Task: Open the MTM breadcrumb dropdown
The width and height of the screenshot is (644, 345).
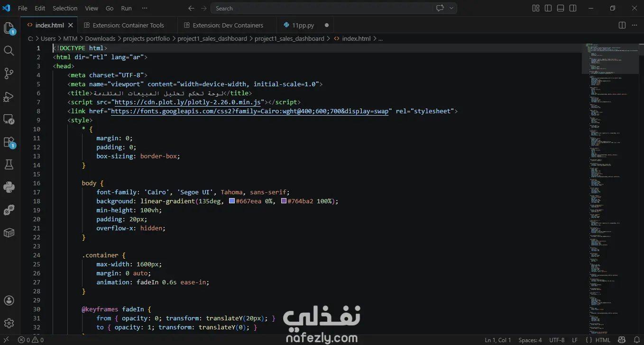Action: 70,38
